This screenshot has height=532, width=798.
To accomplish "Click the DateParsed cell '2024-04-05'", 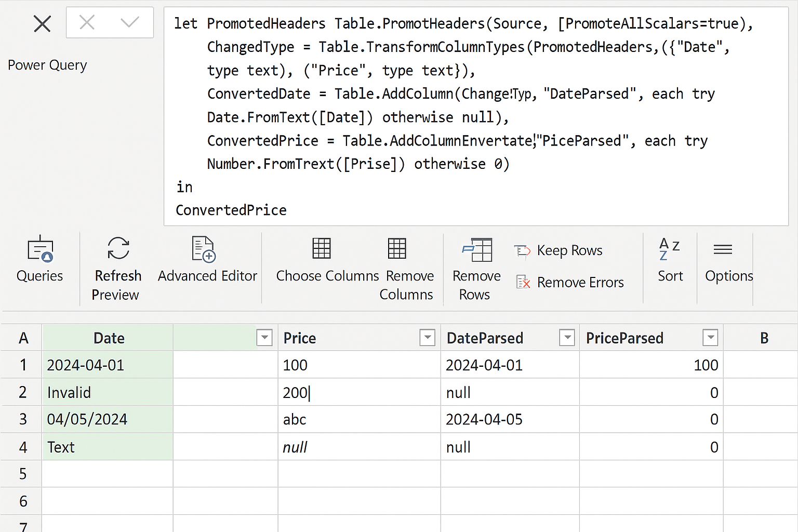I will point(510,419).
